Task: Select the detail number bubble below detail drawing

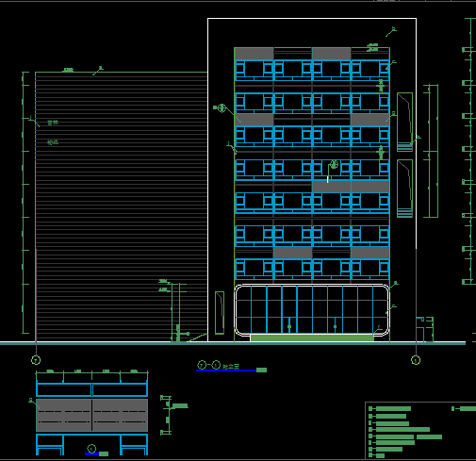Action: pos(91,449)
